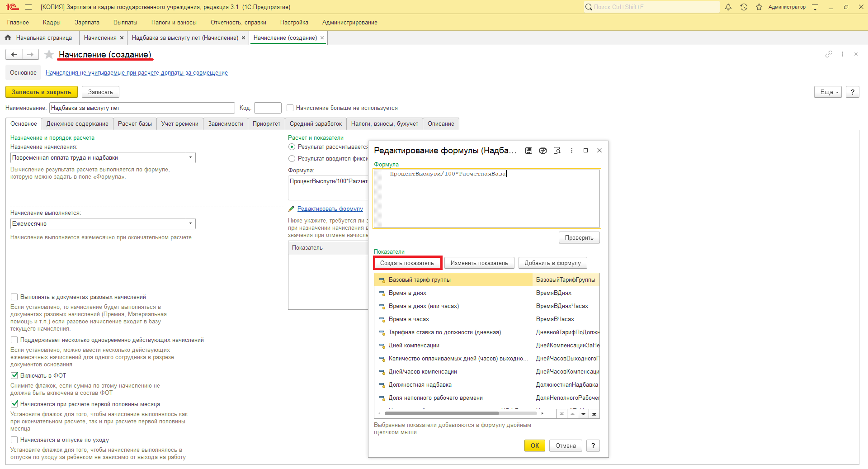Copy link to this form icon
This screenshot has width=868, height=469.
829,54
